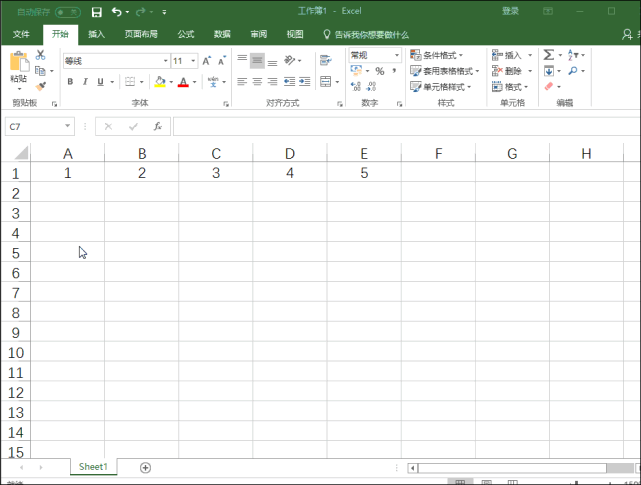
Task: Open the 文件 File menu
Action: (21, 34)
